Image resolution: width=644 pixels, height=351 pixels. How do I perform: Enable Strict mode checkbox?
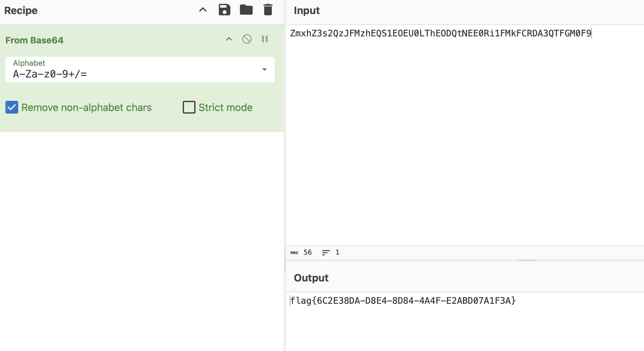188,107
